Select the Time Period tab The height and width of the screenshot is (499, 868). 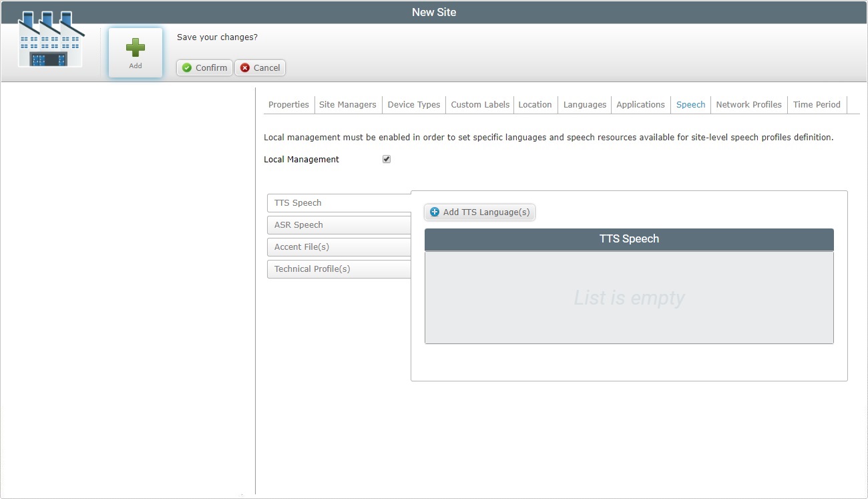click(816, 104)
